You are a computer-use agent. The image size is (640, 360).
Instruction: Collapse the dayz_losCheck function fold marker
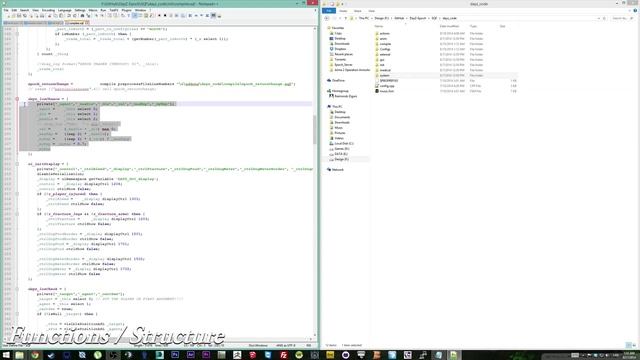(17, 289)
